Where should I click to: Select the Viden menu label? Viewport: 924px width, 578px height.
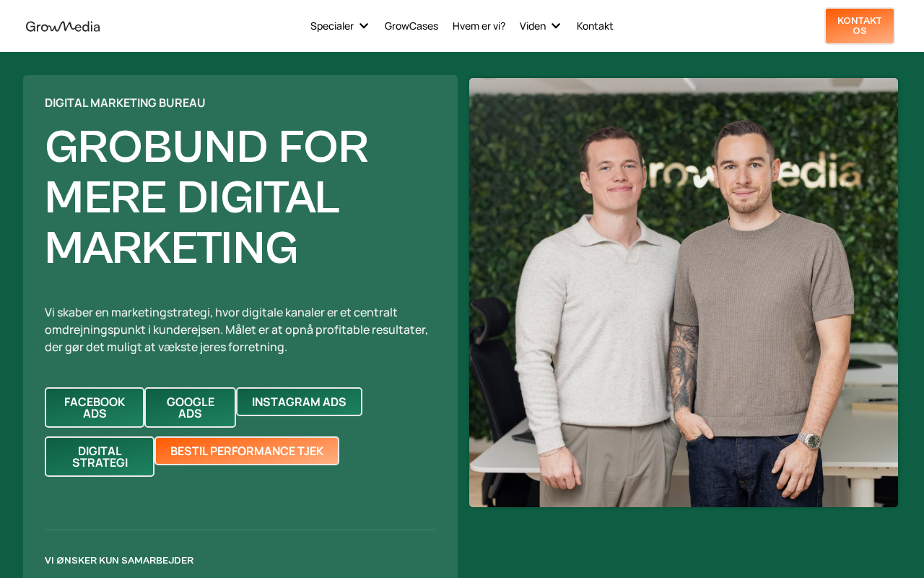click(x=533, y=26)
